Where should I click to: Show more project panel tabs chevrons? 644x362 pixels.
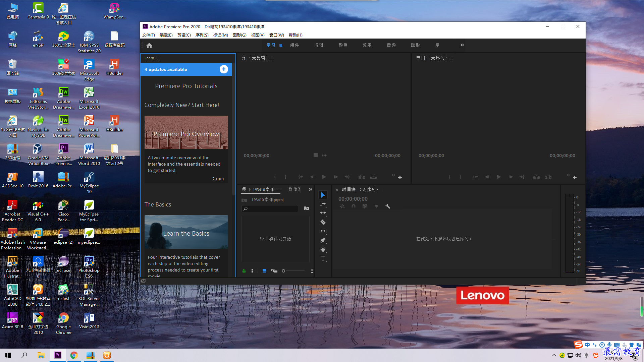[x=311, y=189]
